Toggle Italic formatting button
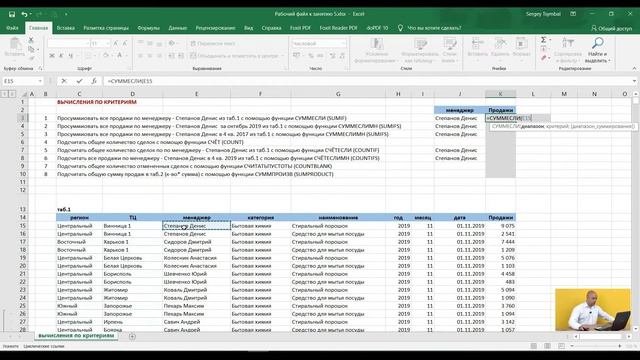 (61, 56)
